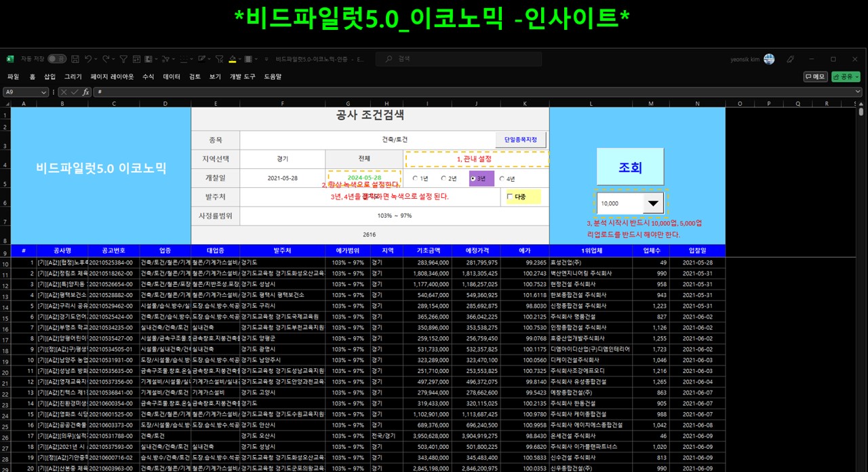Cancel formula entry with the X icon

click(x=64, y=92)
